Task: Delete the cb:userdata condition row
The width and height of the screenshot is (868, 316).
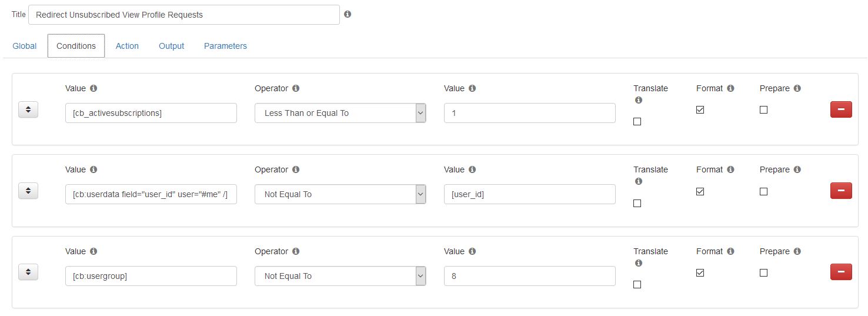Action: click(841, 191)
